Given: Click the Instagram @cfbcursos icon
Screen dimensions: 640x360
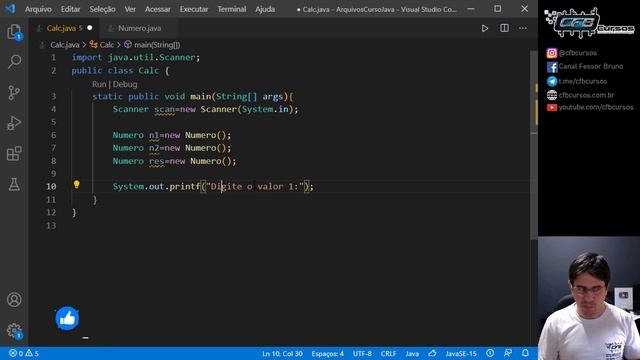Looking at the screenshot, I should point(551,53).
